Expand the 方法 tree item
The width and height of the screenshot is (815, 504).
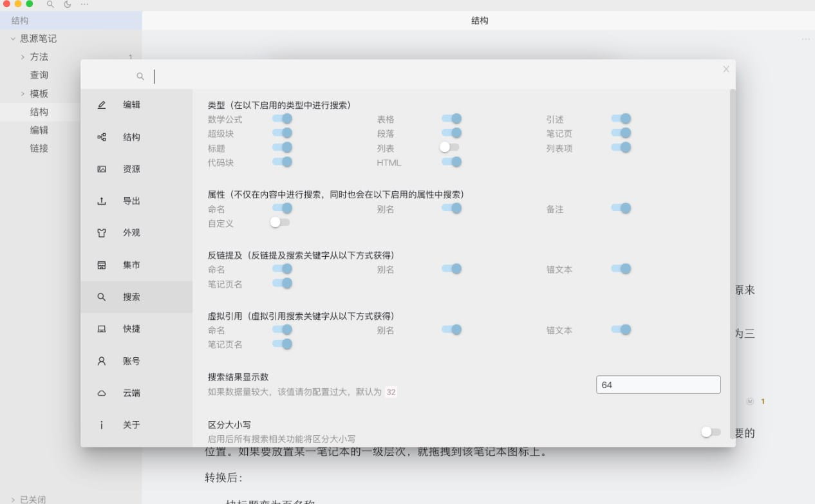tap(23, 57)
